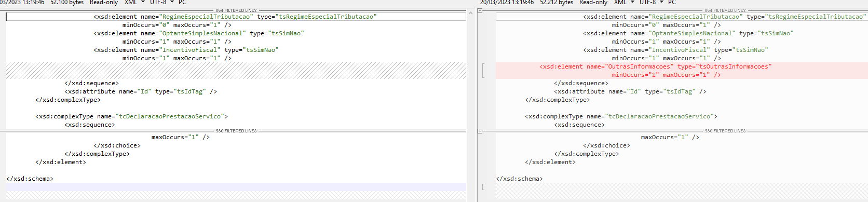Click right pane PC line-ending label

[672, 3]
